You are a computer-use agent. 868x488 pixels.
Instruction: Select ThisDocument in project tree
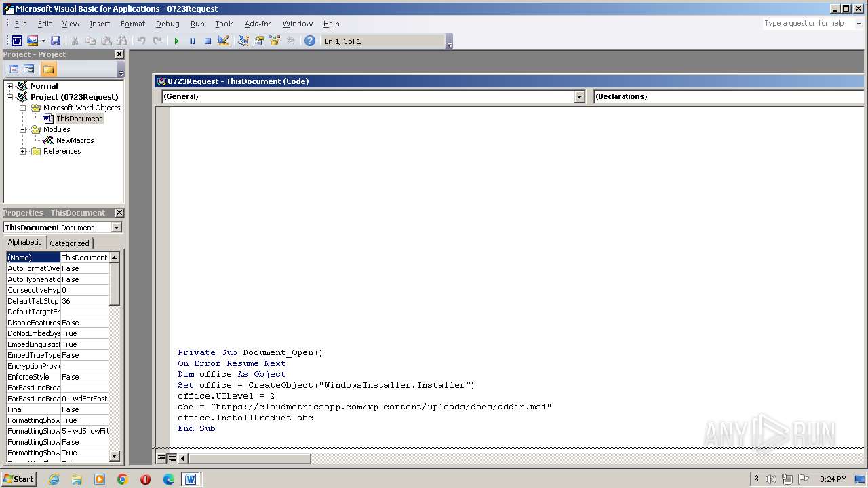(x=79, y=119)
